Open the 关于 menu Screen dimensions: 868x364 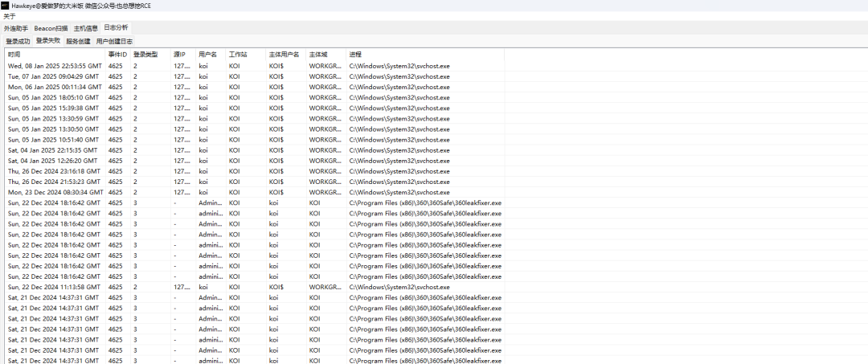pyautogui.click(x=10, y=16)
